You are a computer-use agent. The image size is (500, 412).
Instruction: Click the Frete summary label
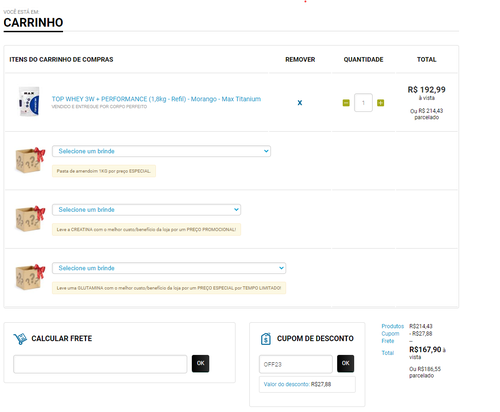click(x=388, y=341)
